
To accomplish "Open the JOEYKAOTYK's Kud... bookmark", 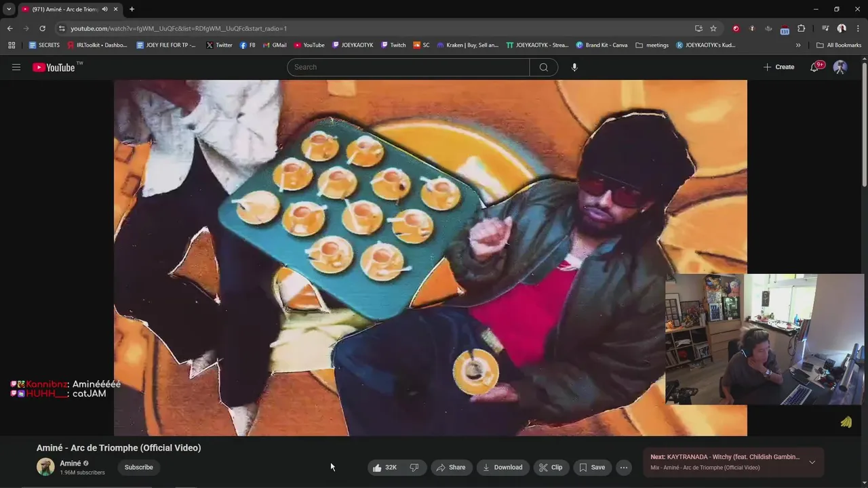I will pos(706,45).
